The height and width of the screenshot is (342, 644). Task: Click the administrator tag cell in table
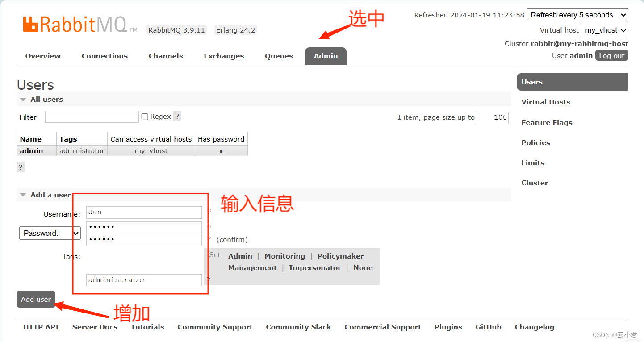82,150
